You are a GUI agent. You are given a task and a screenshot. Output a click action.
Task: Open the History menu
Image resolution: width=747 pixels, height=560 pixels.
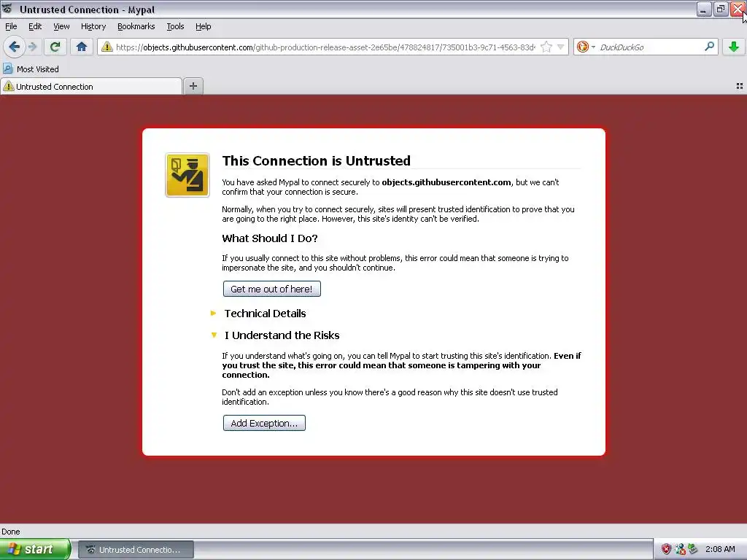coord(93,26)
